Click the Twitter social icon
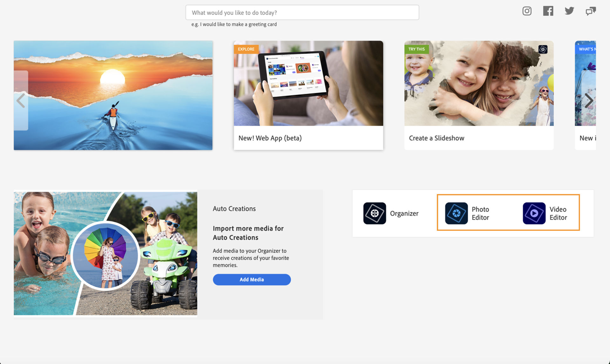 tap(569, 10)
